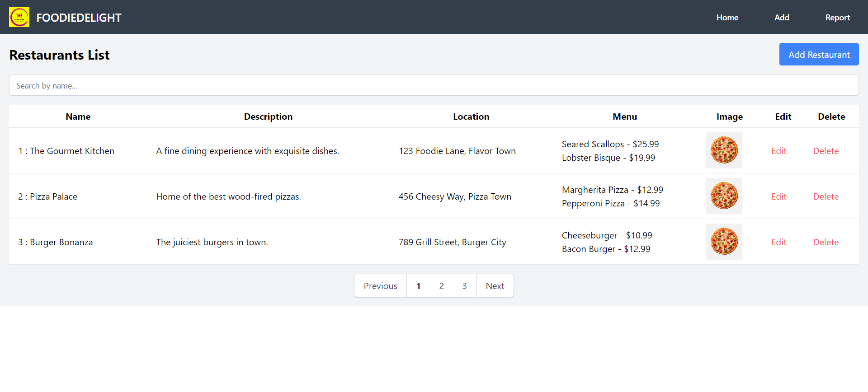Delete the Pizza Palace entry
This screenshot has width=868, height=392.
pos(826,196)
